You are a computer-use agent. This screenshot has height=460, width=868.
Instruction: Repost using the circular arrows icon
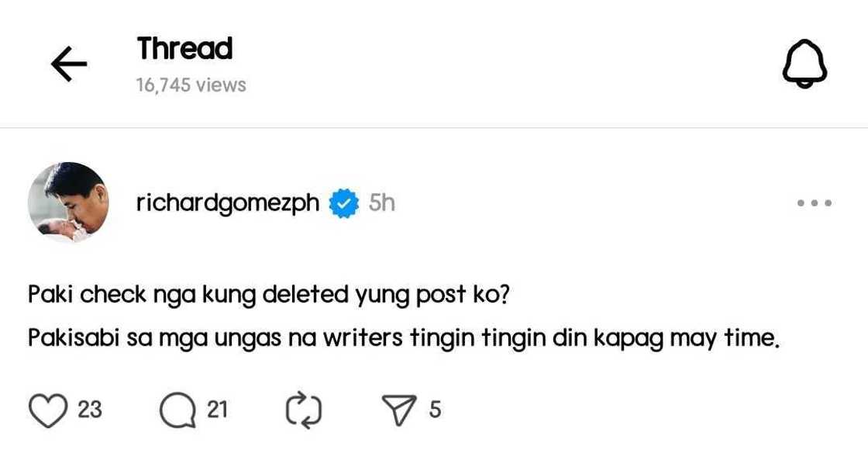click(304, 410)
